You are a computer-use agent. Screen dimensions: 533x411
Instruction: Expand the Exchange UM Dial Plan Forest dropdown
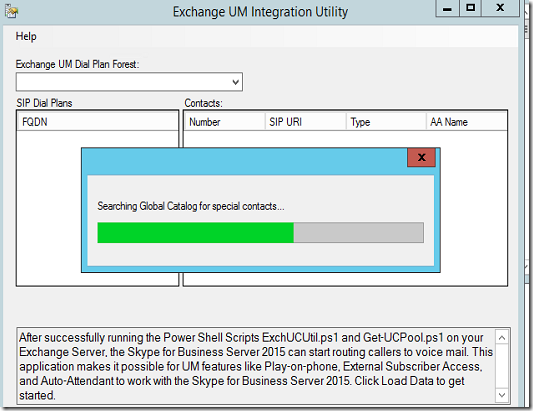pos(235,82)
